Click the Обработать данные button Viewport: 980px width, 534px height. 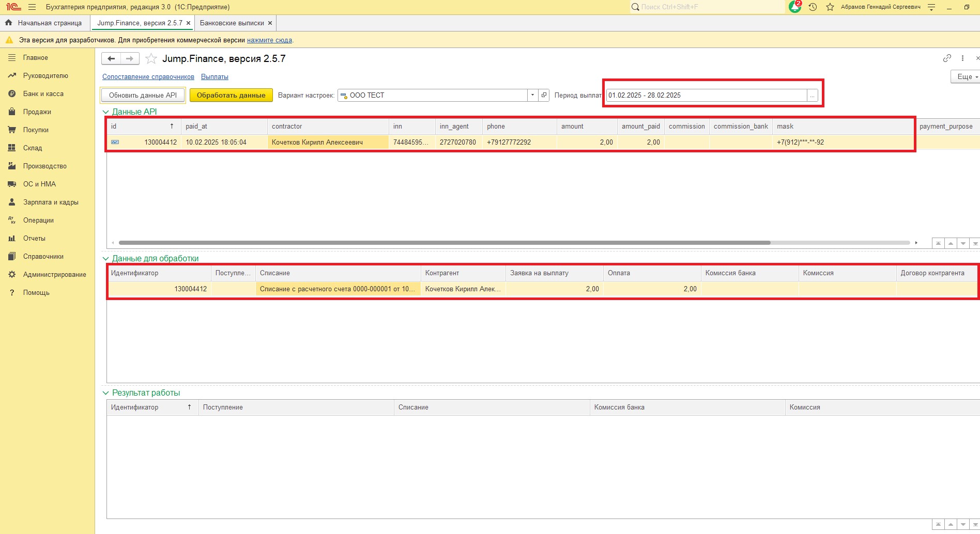coord(231,95)
